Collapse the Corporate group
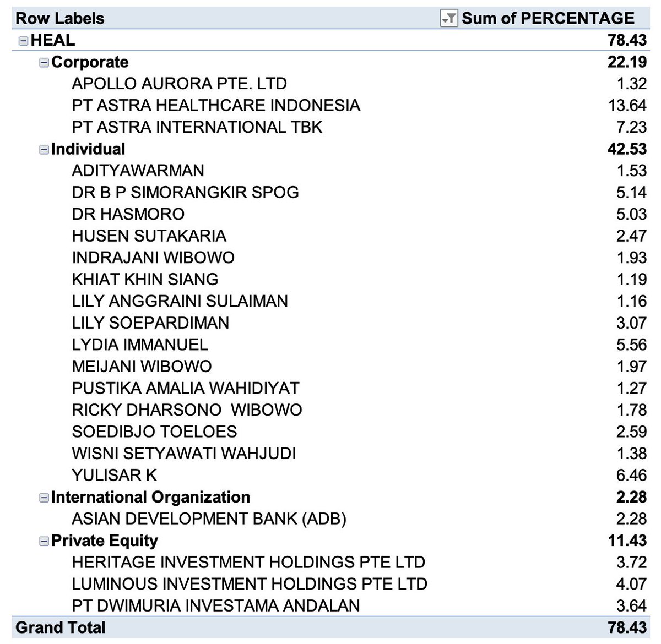Viewport: 661px width, 644px height. click(44, 63)
